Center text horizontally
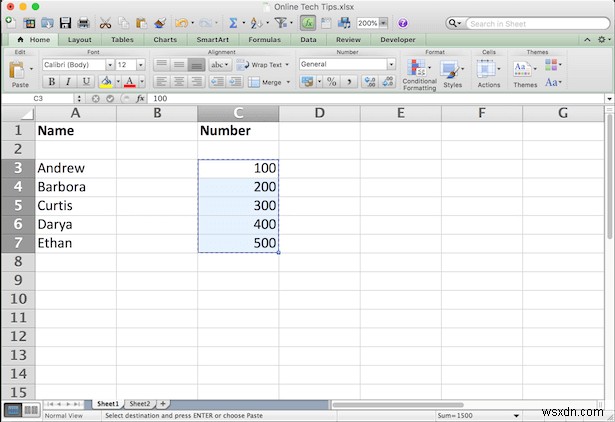The image size is (615, 422). click(179, 82)
